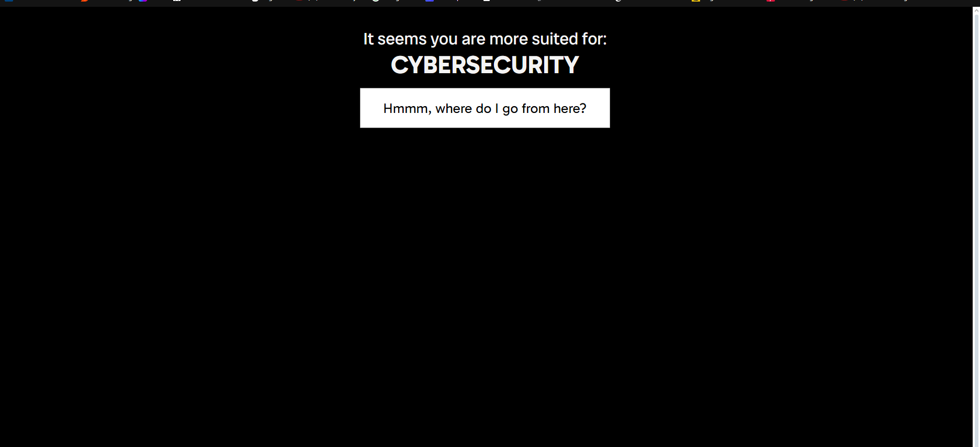Open the white circular icon left of the yellow one
This screenshot has height=447, width=980.
[x=618, y=1]
